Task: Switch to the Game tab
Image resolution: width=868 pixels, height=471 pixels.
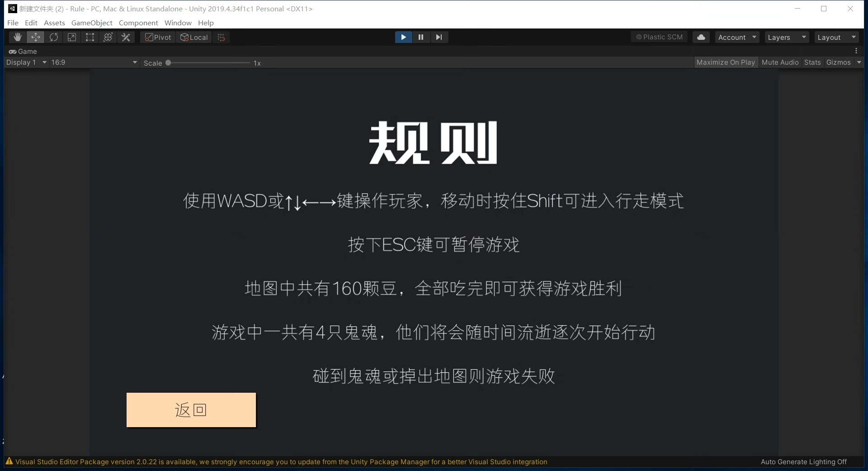Action: (x=23, y=51)
